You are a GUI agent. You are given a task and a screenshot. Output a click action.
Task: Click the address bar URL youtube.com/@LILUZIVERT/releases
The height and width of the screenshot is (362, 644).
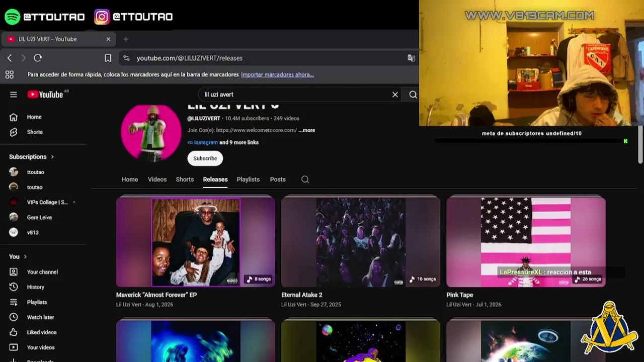[190, 58]
